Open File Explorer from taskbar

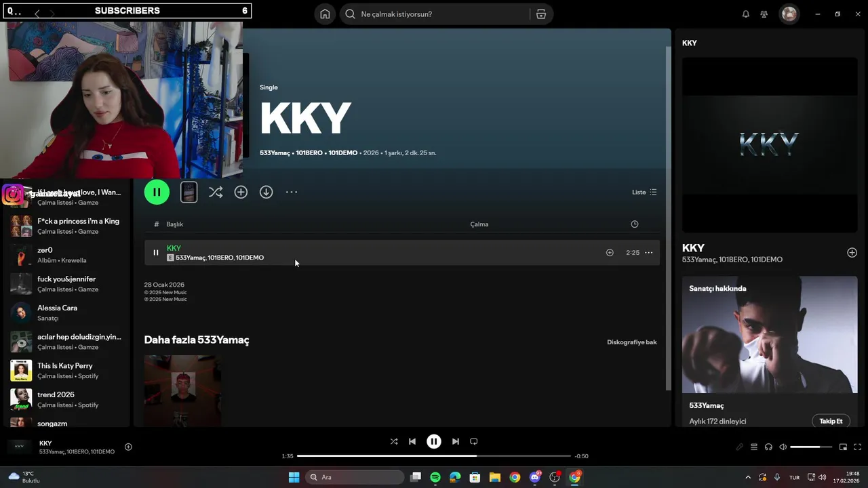point(494,477)
